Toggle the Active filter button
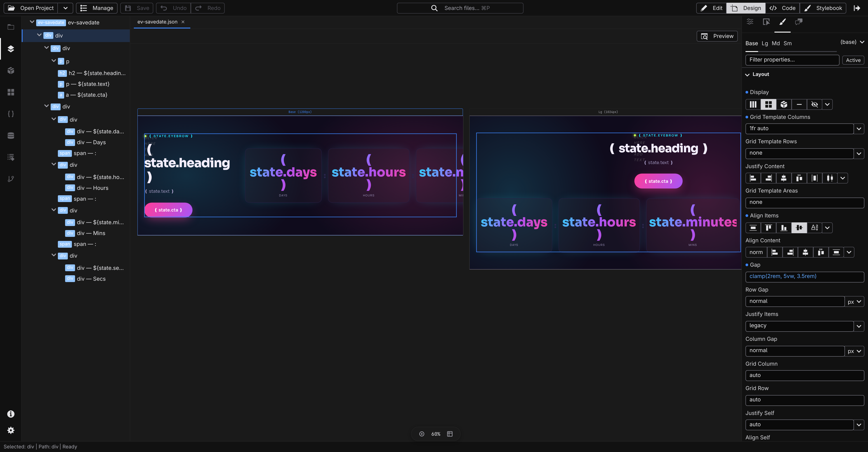868x452 pixels. pyautogui.click(x=853, y=60)
